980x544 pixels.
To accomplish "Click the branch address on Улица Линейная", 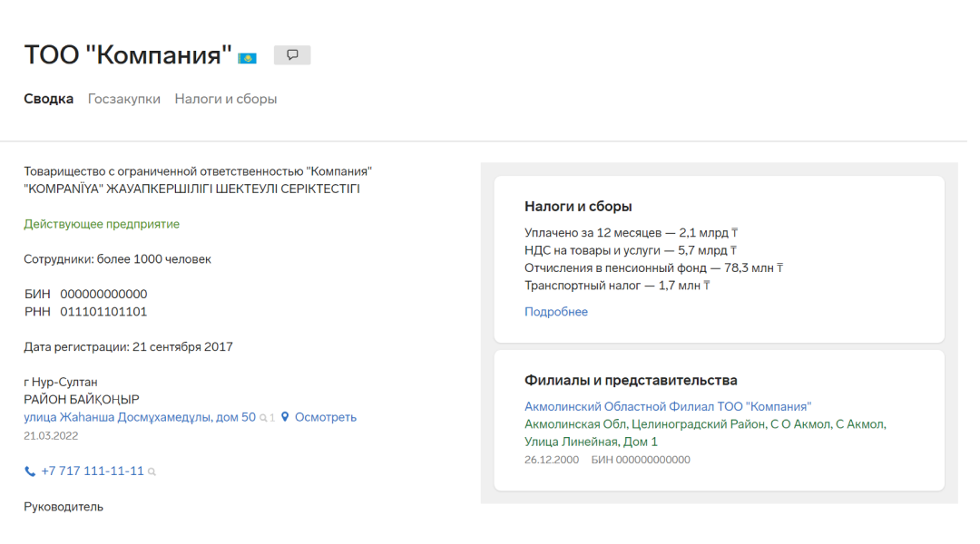I will pos(704,432).
